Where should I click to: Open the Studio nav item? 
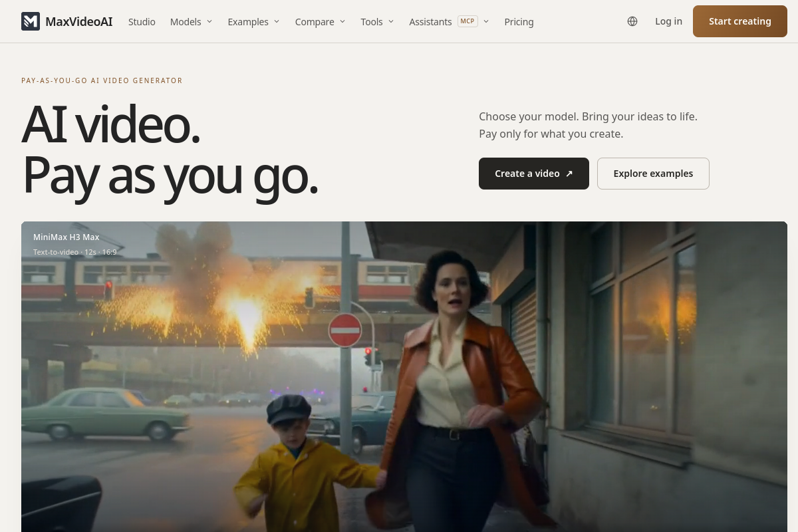click(x=142, y=22)
